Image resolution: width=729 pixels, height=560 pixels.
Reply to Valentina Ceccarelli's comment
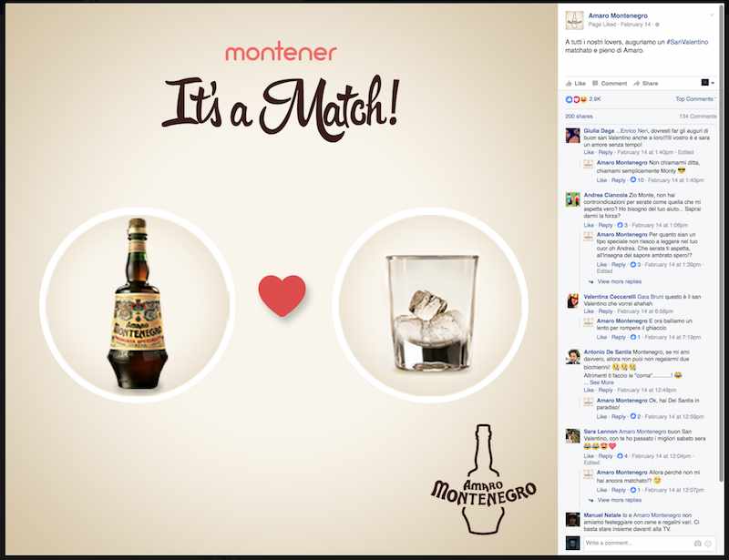coord(605,311)
